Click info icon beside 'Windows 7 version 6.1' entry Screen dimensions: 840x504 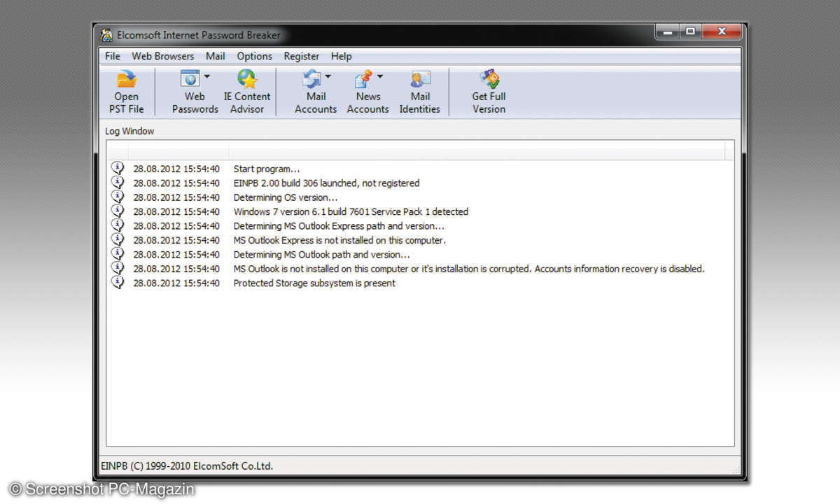pos(118,211)
